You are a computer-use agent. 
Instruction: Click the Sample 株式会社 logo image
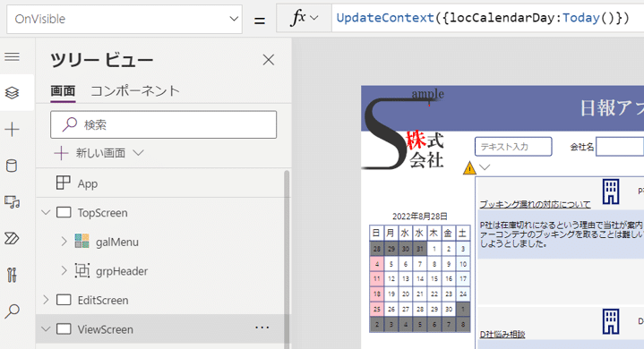point(403,130)
